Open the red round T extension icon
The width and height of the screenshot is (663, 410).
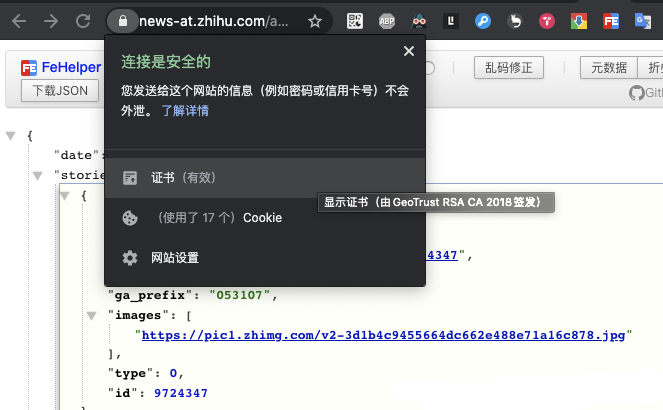547,21
